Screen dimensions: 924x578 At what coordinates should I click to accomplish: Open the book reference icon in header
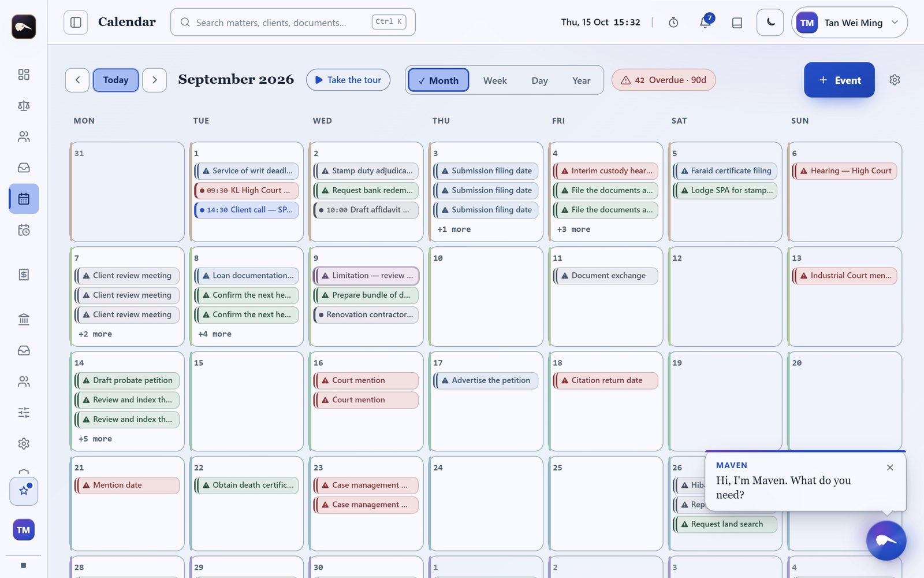click(x=737, y=23)
